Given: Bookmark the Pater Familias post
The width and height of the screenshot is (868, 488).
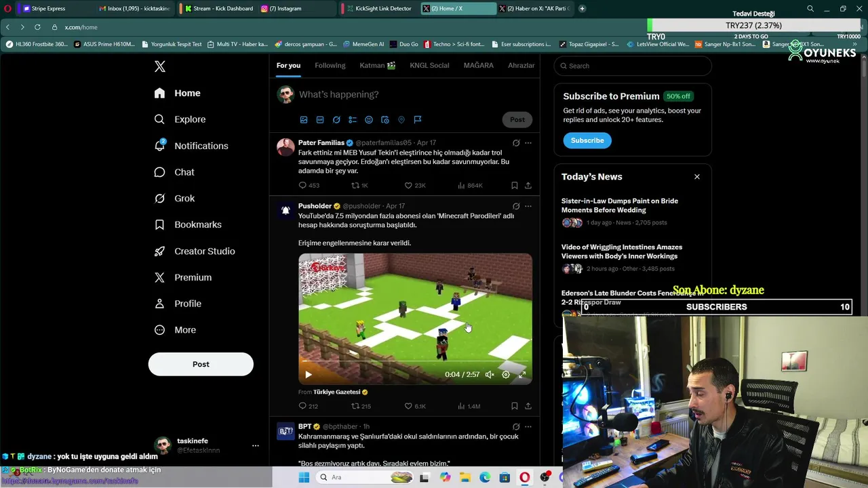Looking at the screenshot, I should [515, 186].
